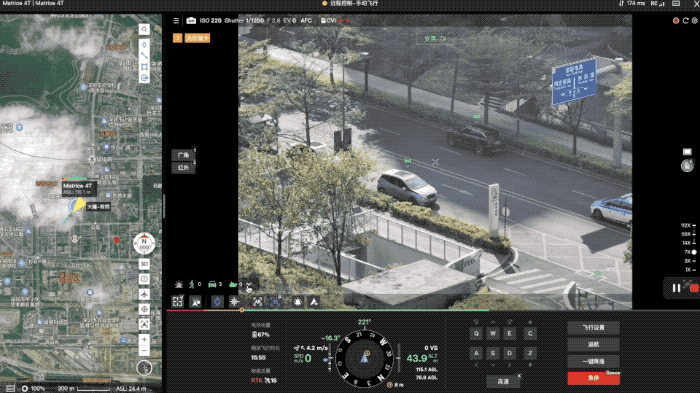Click the target frame detection tool

pos(178,301)
